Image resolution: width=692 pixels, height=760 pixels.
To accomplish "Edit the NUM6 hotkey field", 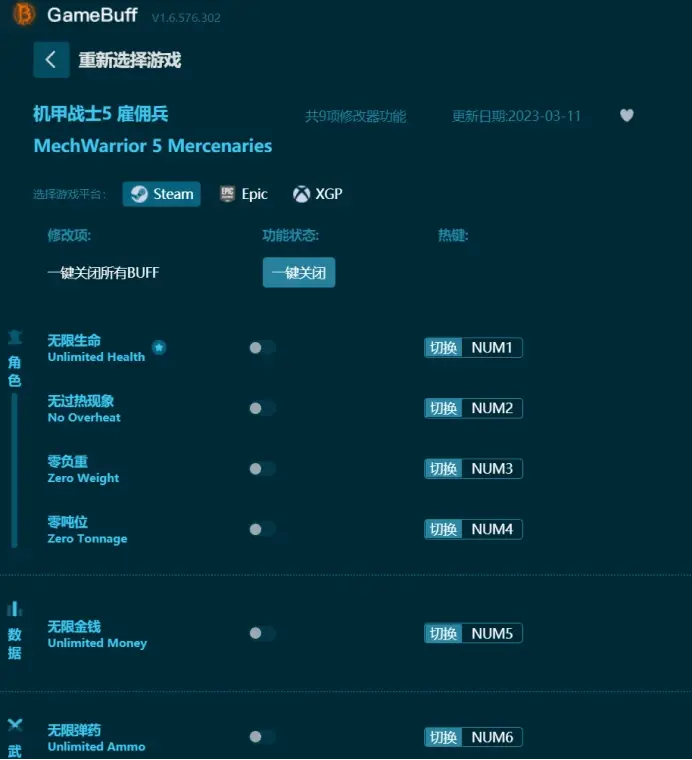I will [x=492, y=737].
